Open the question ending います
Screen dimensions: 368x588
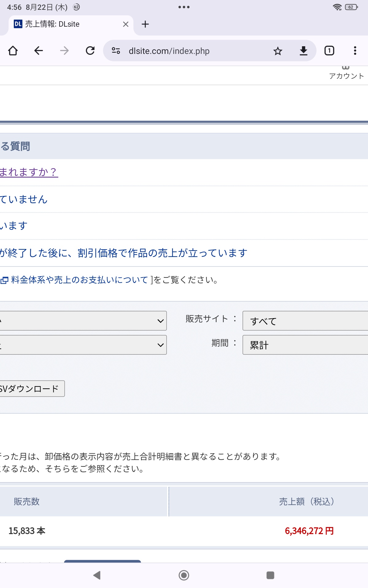[14, 226]
